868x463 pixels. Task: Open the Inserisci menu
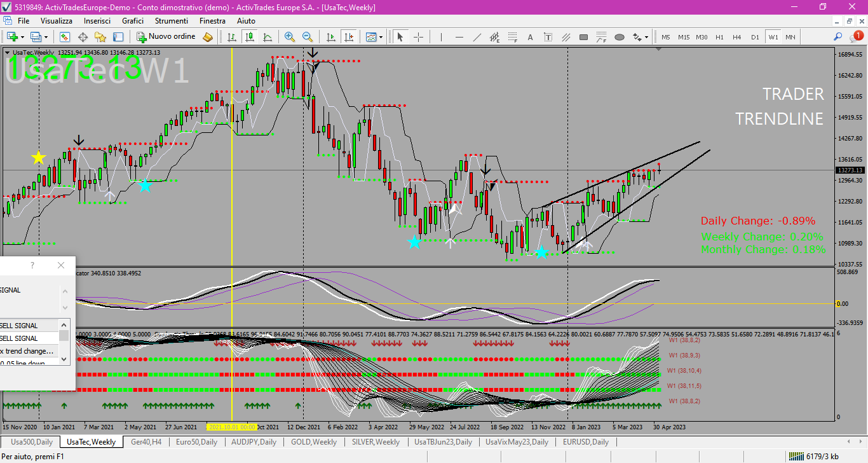pyautogui.click(x=97, y=21)
